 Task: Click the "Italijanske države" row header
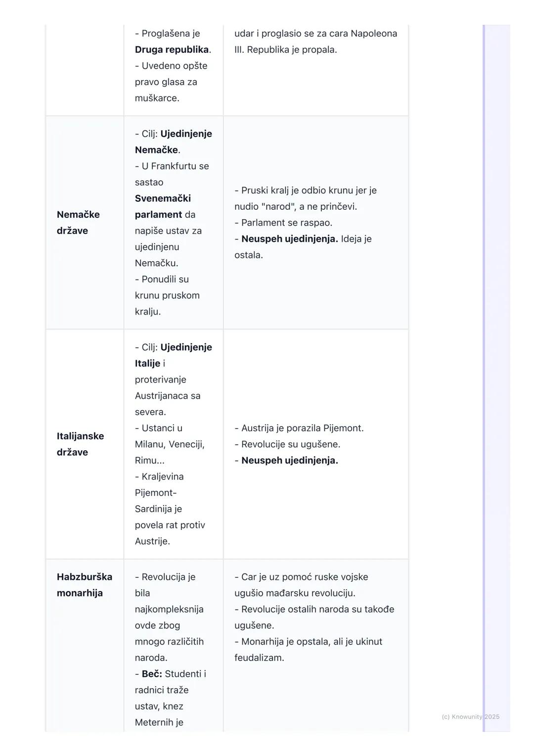80,444
